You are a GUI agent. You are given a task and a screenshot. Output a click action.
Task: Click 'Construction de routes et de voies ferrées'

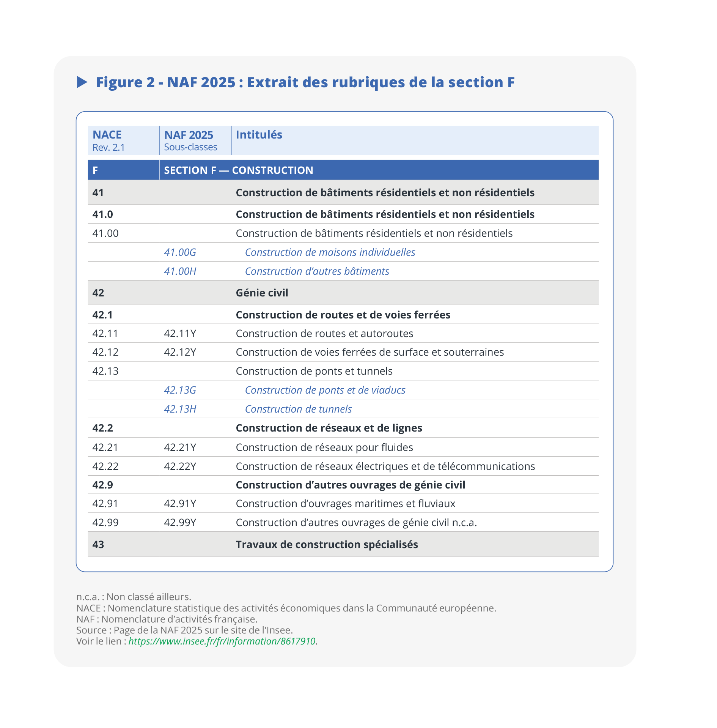343,315
